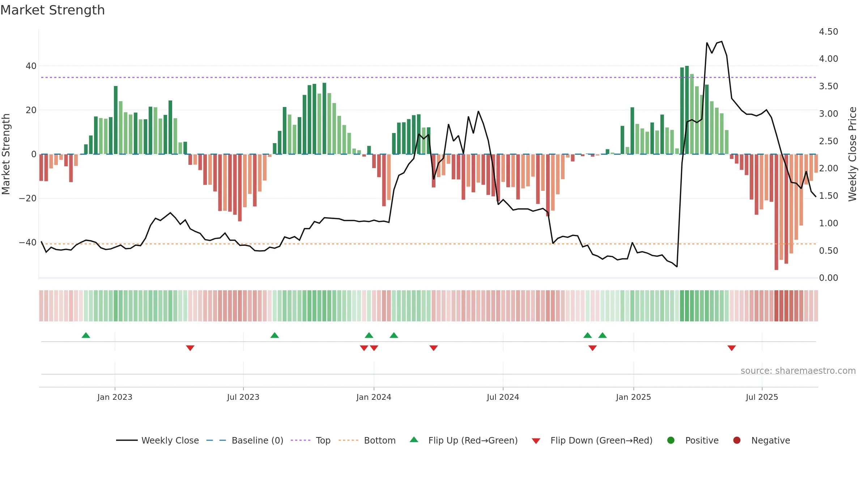Image resolution: width=868 pixels, height=488 pixels.
Task: Click the Weekly Close Price axis title
Action: 852,154
